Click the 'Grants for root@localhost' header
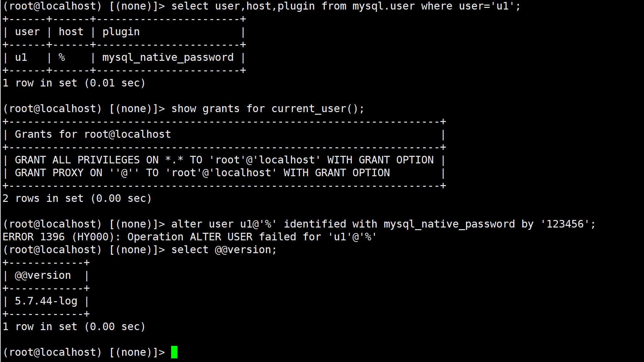Screen dimensions: 644x362 (93, 134)
